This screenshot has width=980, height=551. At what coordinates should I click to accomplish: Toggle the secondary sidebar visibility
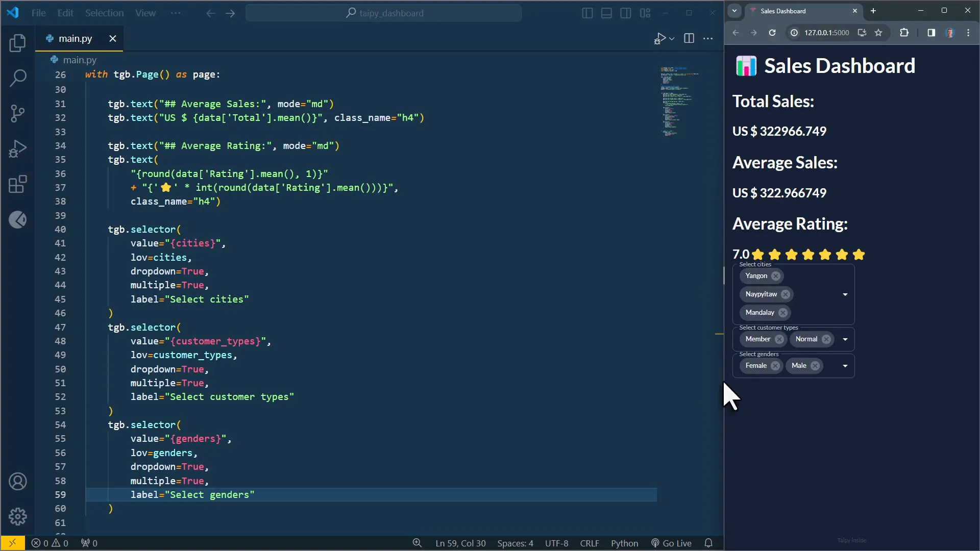tap(625, 13)
